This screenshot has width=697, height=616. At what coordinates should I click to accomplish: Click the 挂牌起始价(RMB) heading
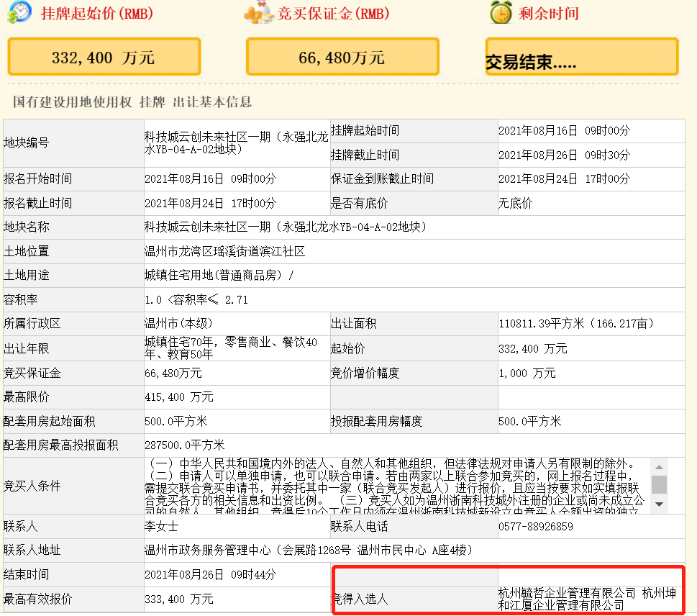(97, 14)
